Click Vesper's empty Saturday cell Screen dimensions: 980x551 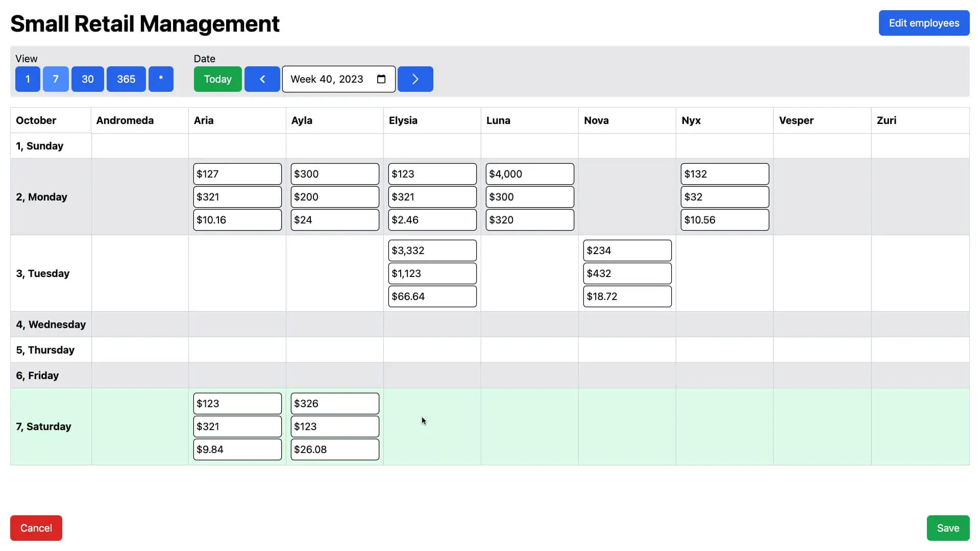tap(822, 427)
